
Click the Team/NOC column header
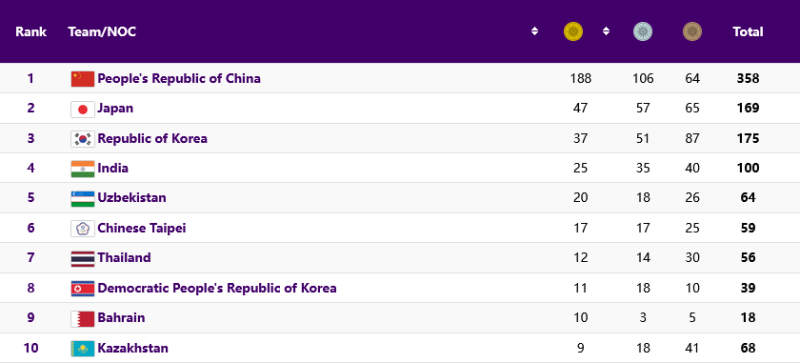tap(102, 32)
